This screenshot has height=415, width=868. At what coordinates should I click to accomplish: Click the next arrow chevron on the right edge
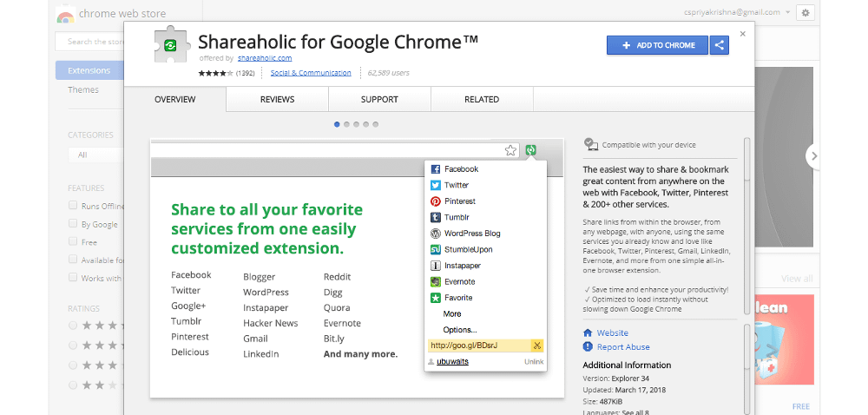814,156
